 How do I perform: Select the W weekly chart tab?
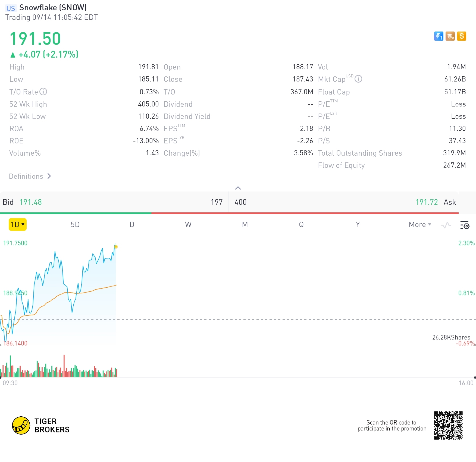point(188,225)
